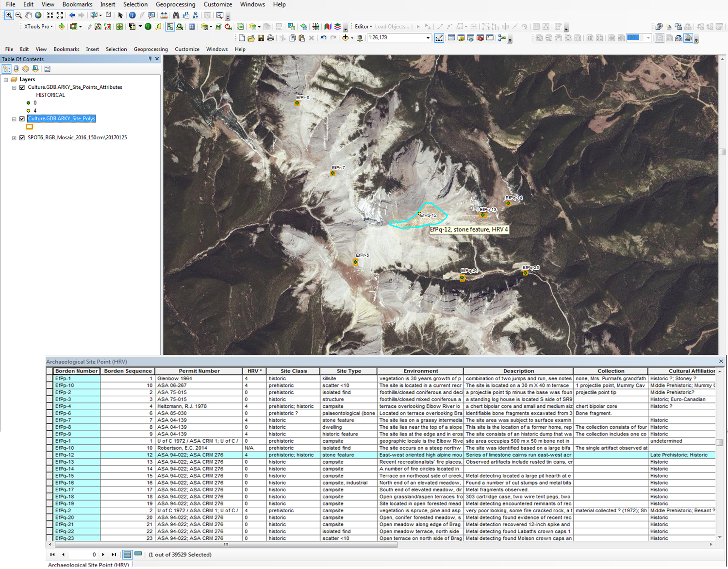Open the top Bookmarks menu
The width and height of the screenshot is (728, 569).
coord(77,4)
